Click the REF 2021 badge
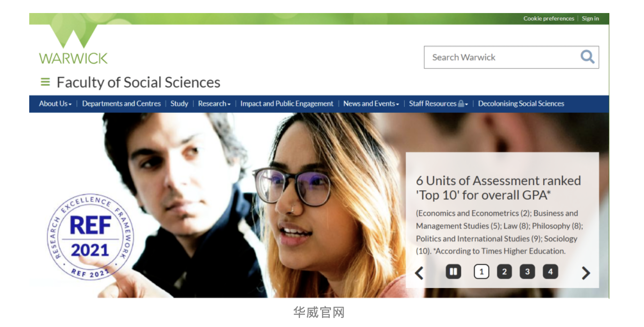This screenshot has width=644, height=327. pyautogui.click(x=90, y=238)
